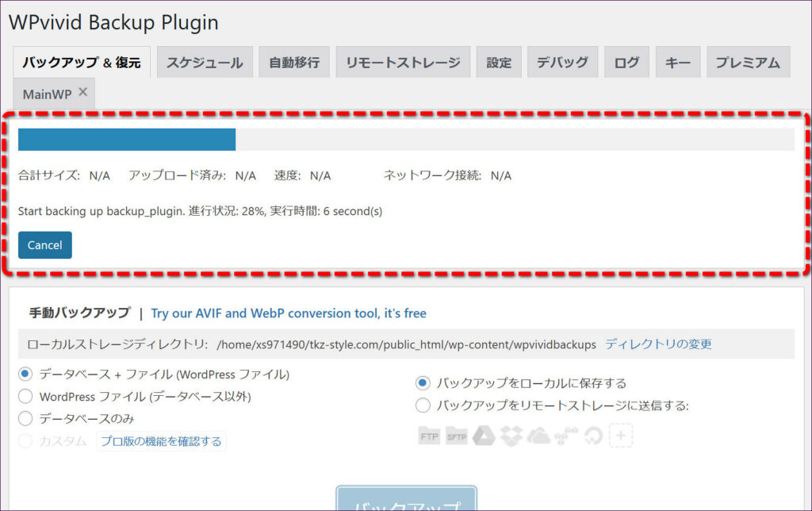This screenshot has height=511, width=812.
Task: Choose データベースのみ backup option
Action: tap(25, 418)
